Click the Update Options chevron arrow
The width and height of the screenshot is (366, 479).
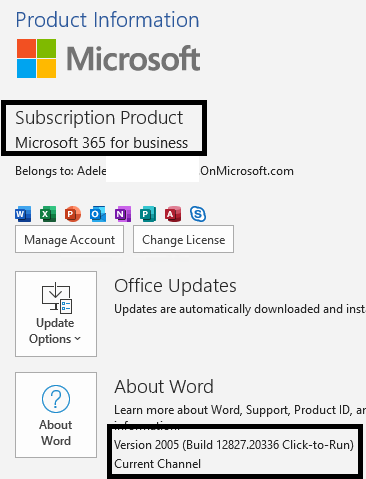click(78, 339)
